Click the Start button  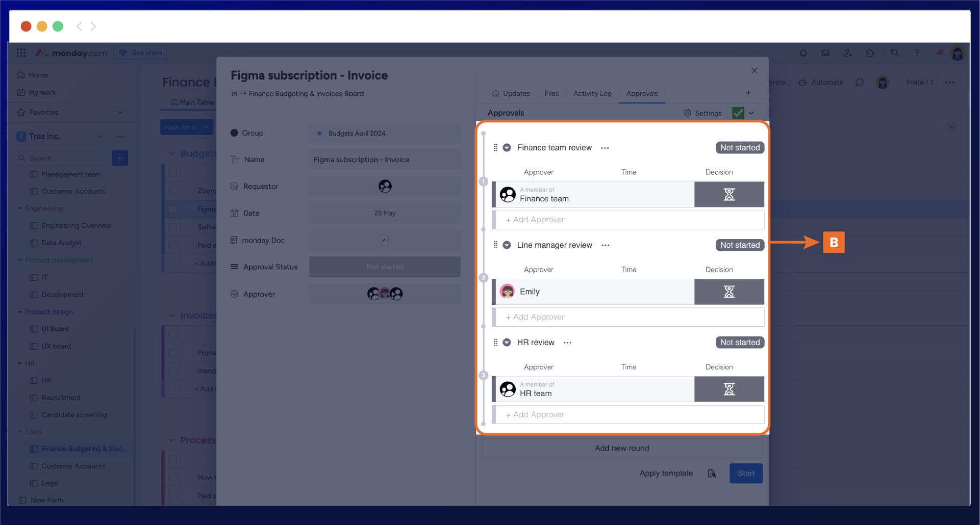(746, 474)
